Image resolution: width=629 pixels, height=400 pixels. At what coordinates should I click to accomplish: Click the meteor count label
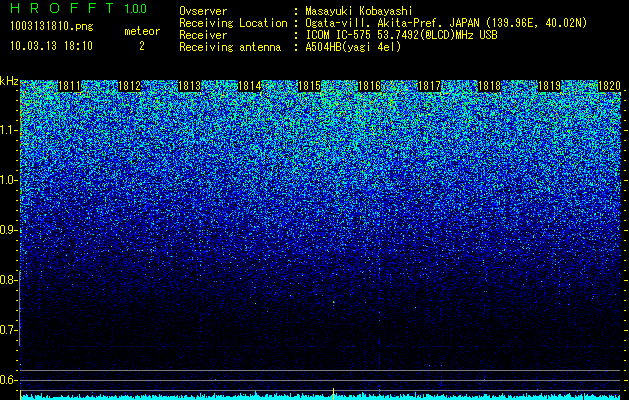[142, 31]
